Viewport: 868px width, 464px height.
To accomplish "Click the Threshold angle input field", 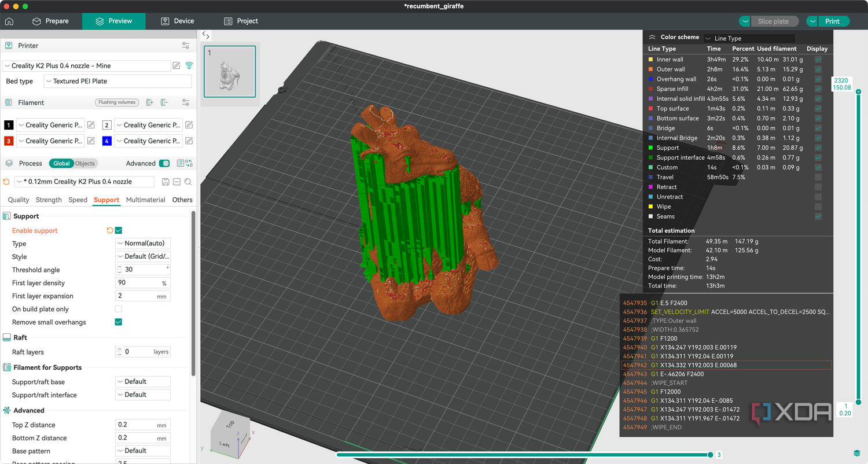I will 143,270.
